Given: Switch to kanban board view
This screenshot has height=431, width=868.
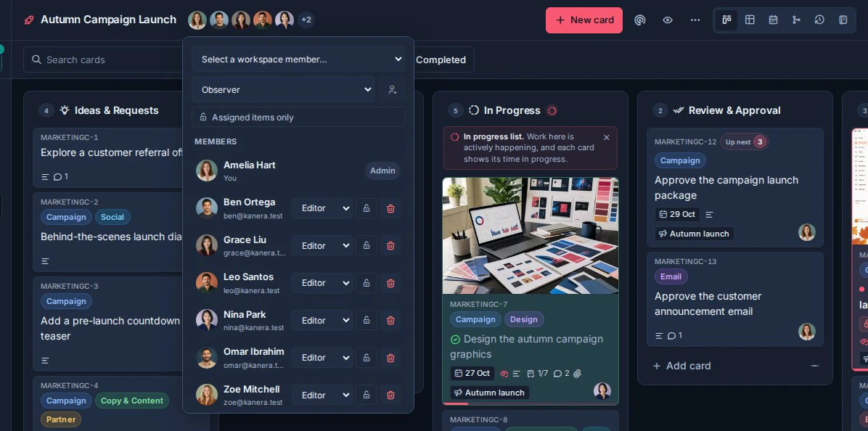Looking at the screenshot, I should tap(726, 20).
